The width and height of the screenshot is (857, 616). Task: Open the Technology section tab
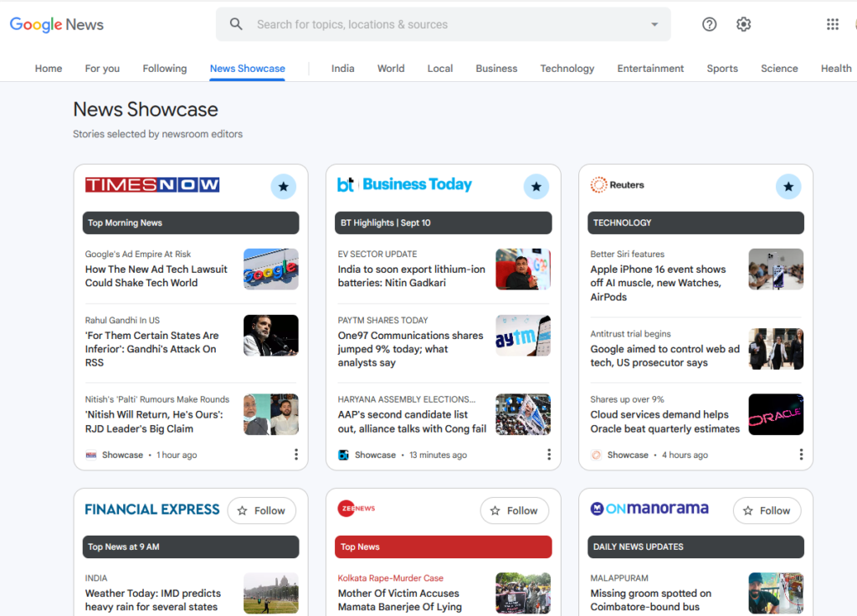(567, 69)
